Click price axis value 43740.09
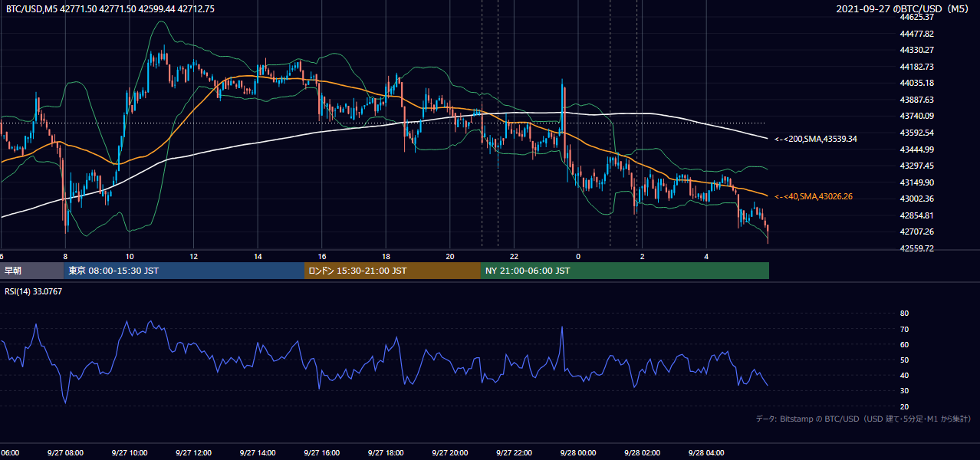Viewport: 980px width, 460px height. tap(917, 116)
